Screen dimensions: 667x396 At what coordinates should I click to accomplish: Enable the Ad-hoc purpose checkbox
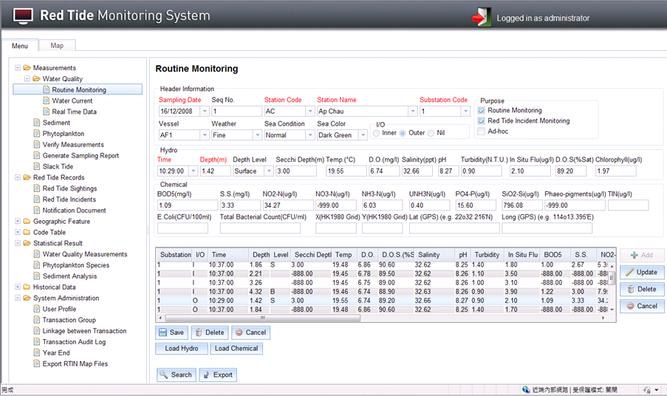coord(481,131)
